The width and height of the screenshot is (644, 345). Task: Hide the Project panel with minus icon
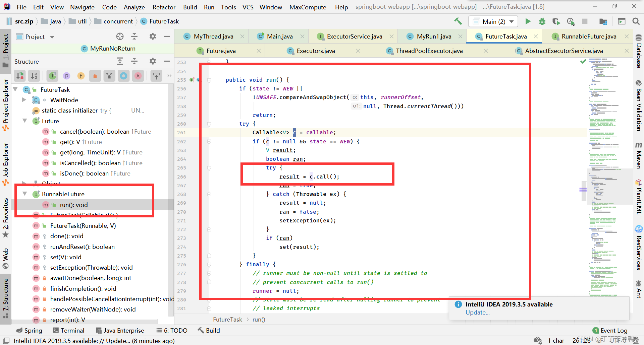click(x=167, y=37)
